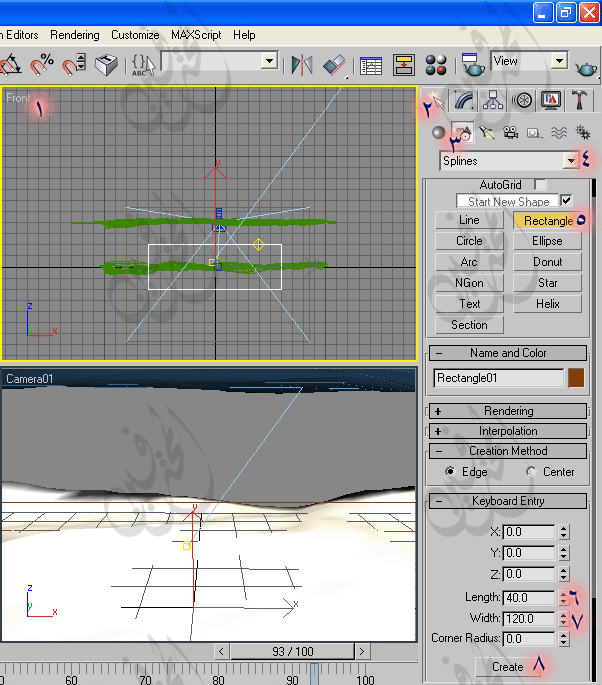Click the Section spline button
The height and width of the screenshot is (685, 602).
tap(469, 325)
